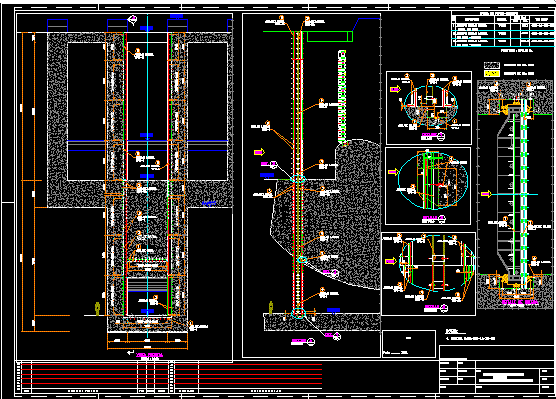Click the parts list table at the top right
The height and width of the screenshot is (399, 556).
click(x=503, y=29)
